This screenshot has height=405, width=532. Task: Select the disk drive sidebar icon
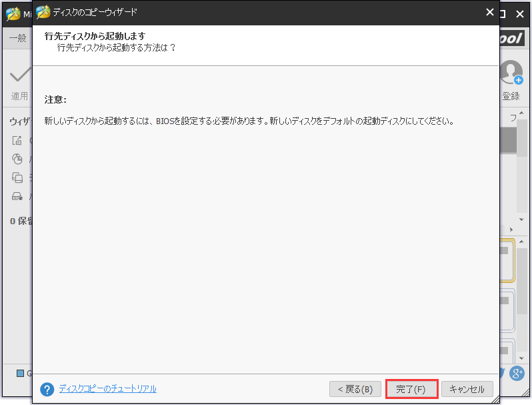tap(17, 196)
